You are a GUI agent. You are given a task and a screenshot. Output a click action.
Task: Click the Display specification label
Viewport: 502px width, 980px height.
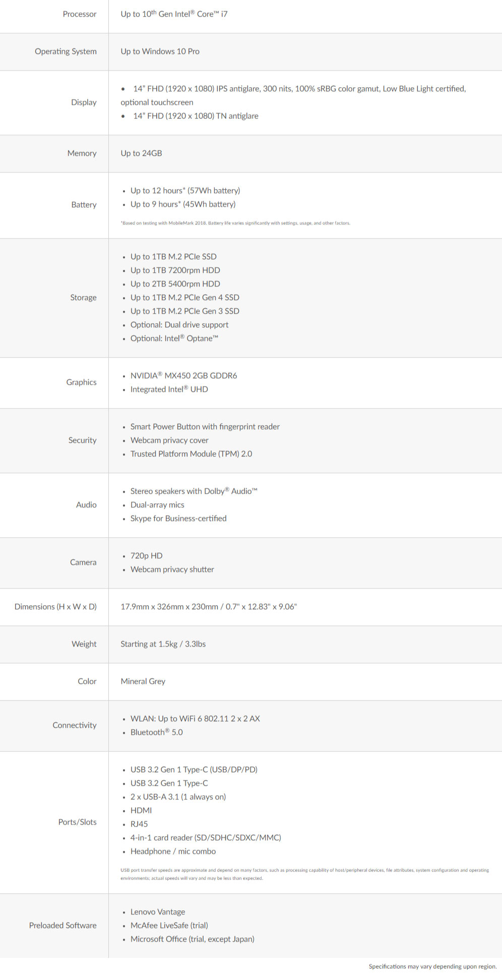point(84,102)
